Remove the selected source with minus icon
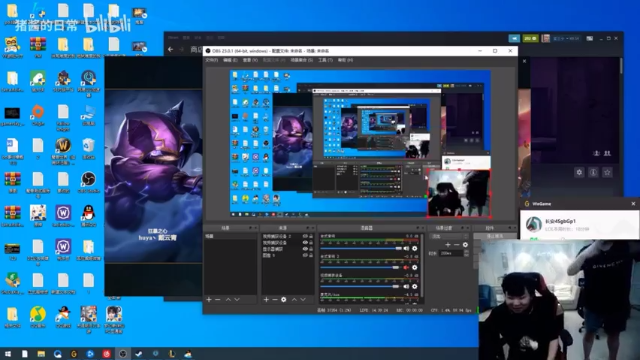 275,300
